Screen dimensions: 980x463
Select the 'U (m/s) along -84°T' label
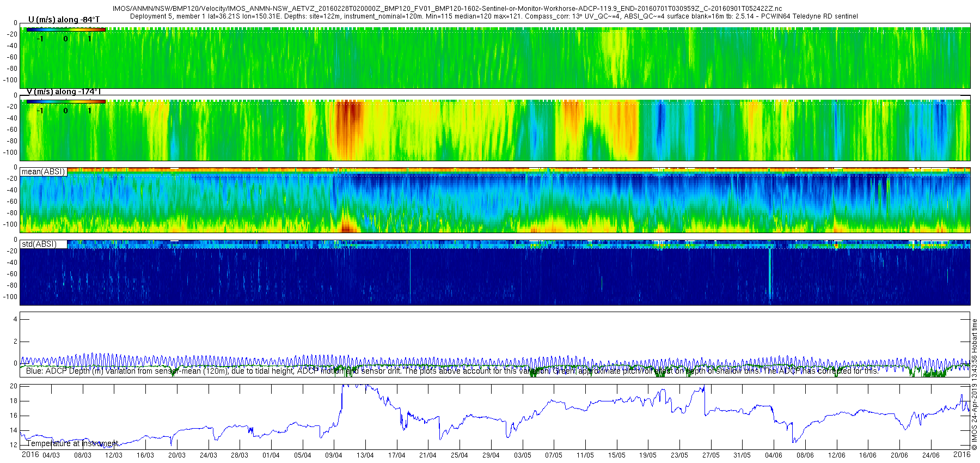coord(64,20)
